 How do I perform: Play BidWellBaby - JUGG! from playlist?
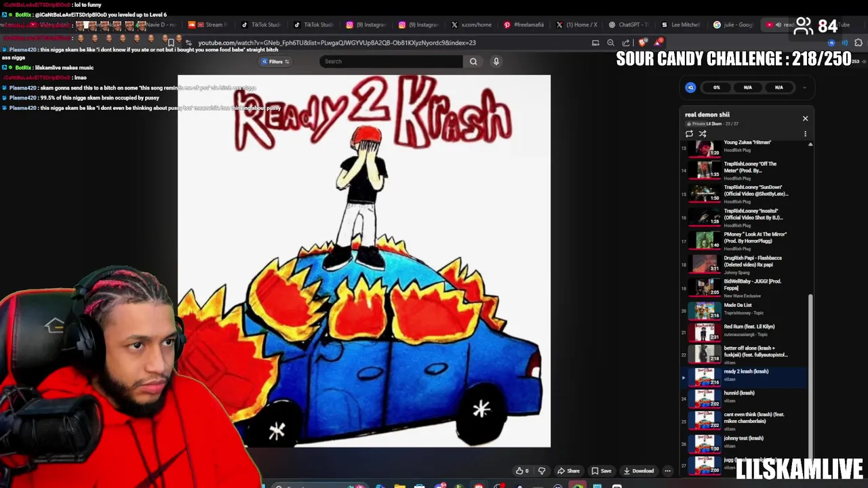745,287
